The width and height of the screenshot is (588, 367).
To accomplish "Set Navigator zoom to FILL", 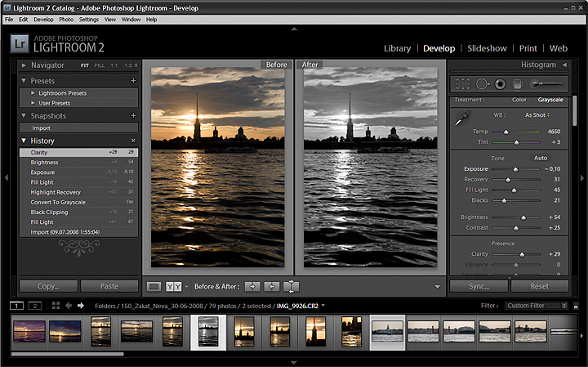I will [x=100, y=65].
